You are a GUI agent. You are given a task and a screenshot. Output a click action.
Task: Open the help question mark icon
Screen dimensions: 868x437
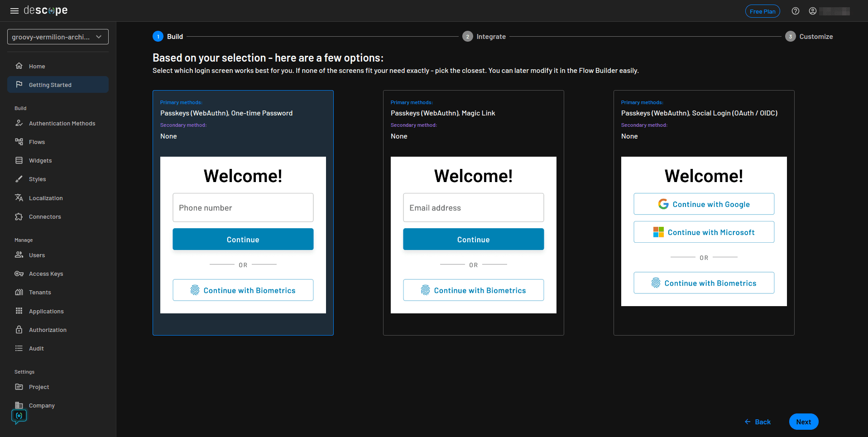coord(795,11)
